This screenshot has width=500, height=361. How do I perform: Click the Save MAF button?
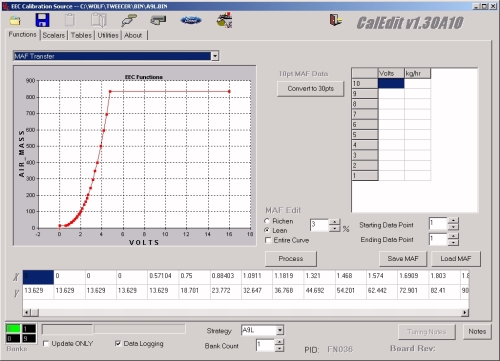pyautogui.click(x=403, y=259)
